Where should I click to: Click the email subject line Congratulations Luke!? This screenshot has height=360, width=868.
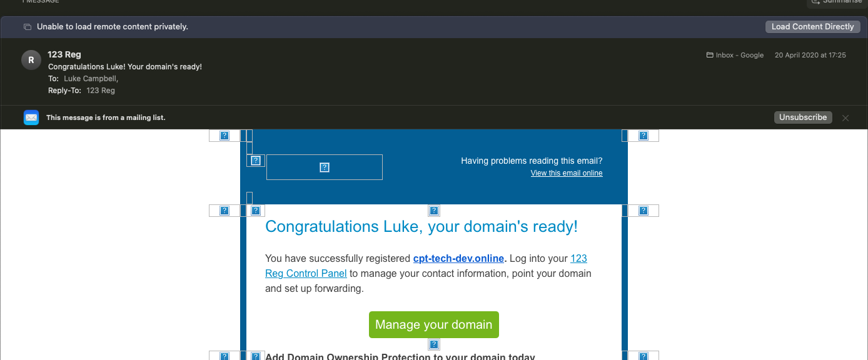coord(125,67)
